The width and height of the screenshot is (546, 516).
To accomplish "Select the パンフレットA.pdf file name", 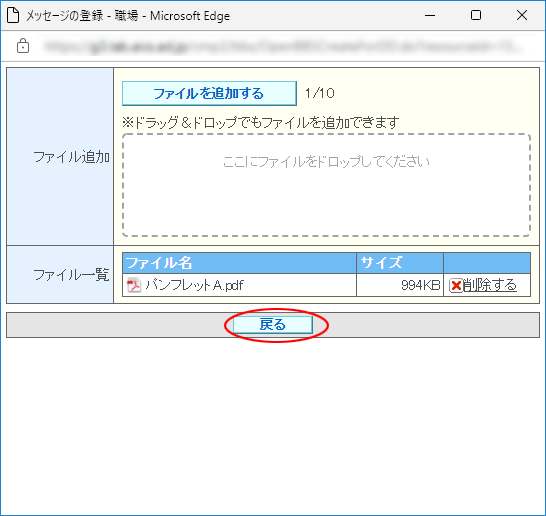I will 194,285.
